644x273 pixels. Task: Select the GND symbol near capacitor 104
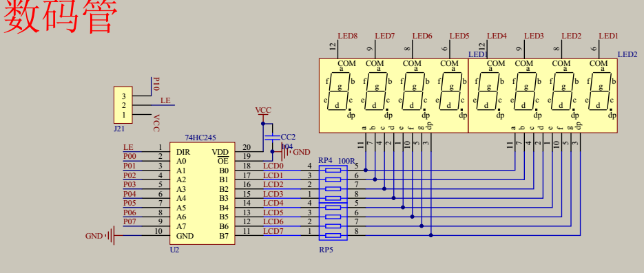pyautogui.click(x=284, y=152)
